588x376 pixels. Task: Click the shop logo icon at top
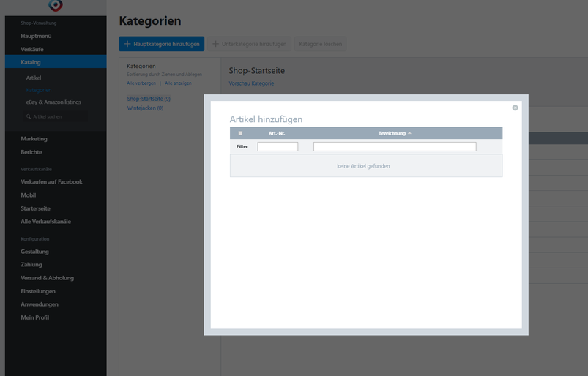click(56, 5)
